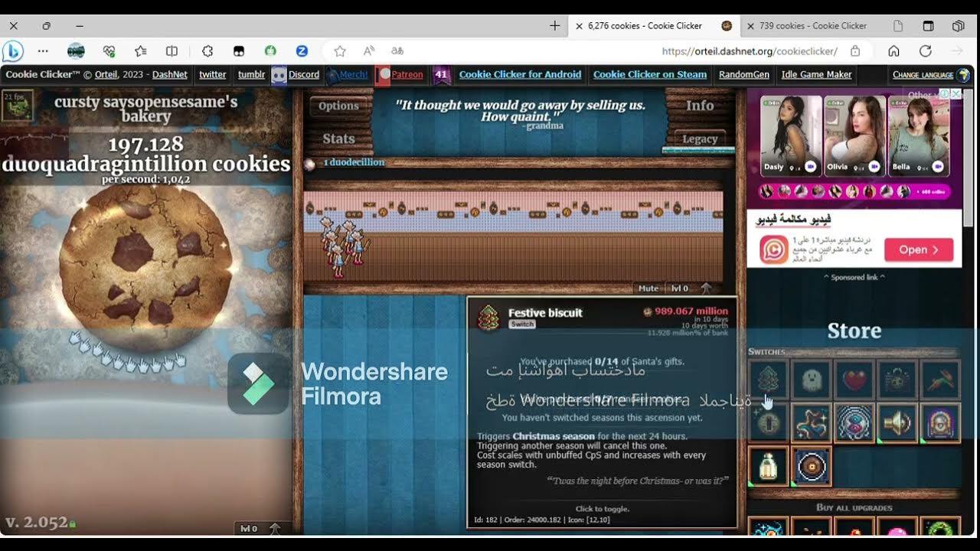This screenshot has width=980, height=551.
Task: Click the grandma row lvl 0 label
Action: 680,289
